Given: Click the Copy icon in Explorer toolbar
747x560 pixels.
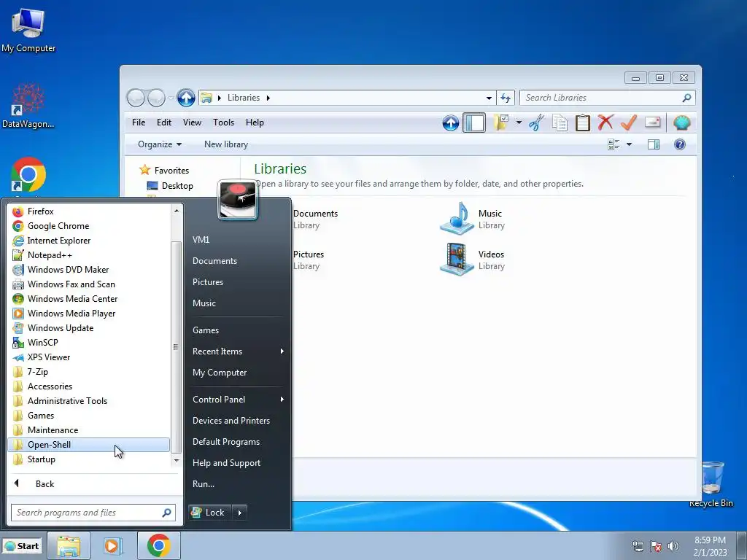Looking at the screenshot, I should pos(560,122).
